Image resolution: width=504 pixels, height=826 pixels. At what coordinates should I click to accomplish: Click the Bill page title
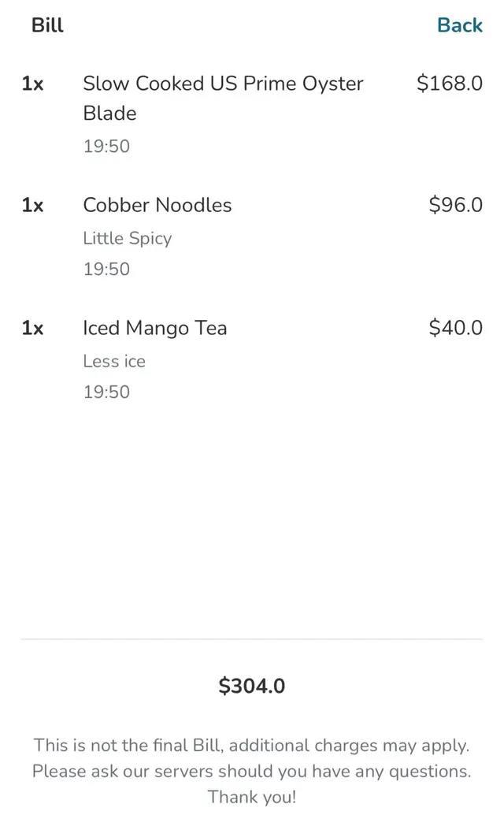coord(47,25)
